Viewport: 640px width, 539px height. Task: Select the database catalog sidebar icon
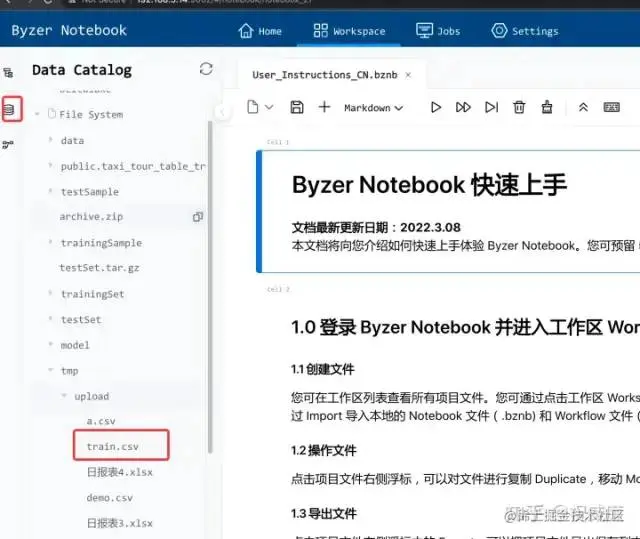[x=9, y=109]
